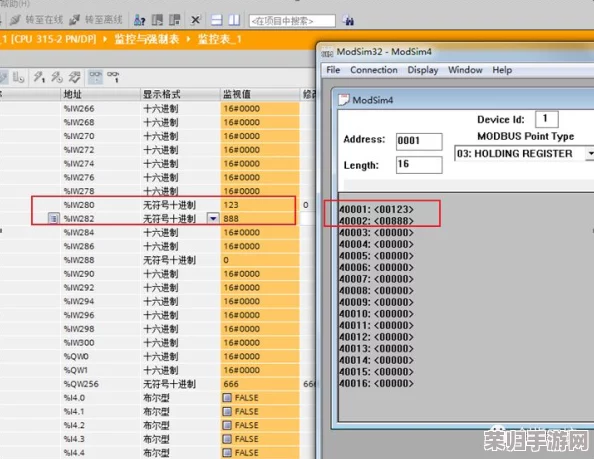594x459 pixels.
Task: Open the accessible devices icon with question mark
Action: tap(140, 20)
